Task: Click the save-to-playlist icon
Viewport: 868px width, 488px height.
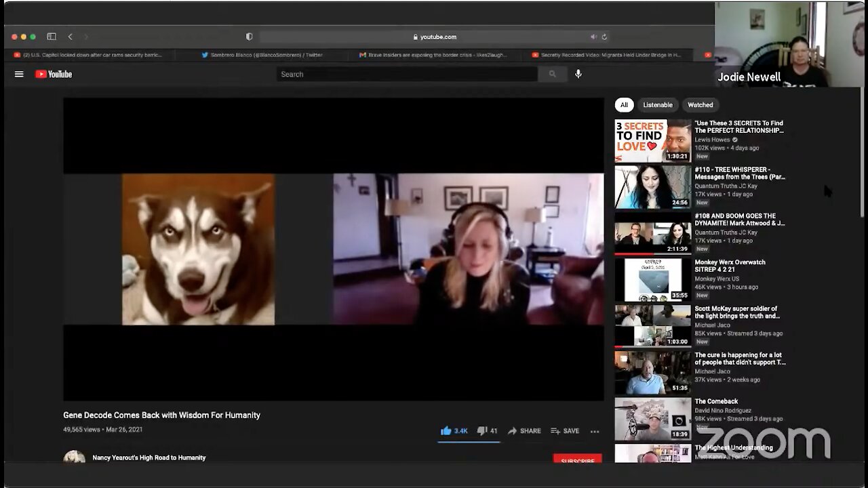Action: 555,431
